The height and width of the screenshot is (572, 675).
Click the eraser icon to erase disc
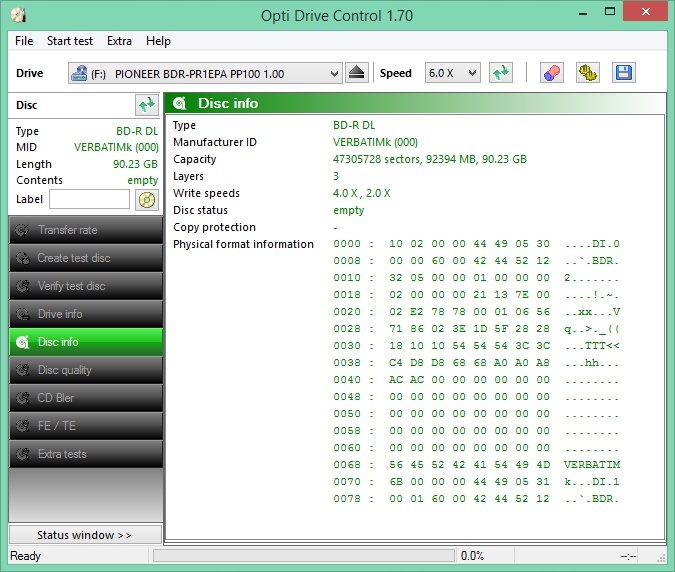tap(551, 73)
